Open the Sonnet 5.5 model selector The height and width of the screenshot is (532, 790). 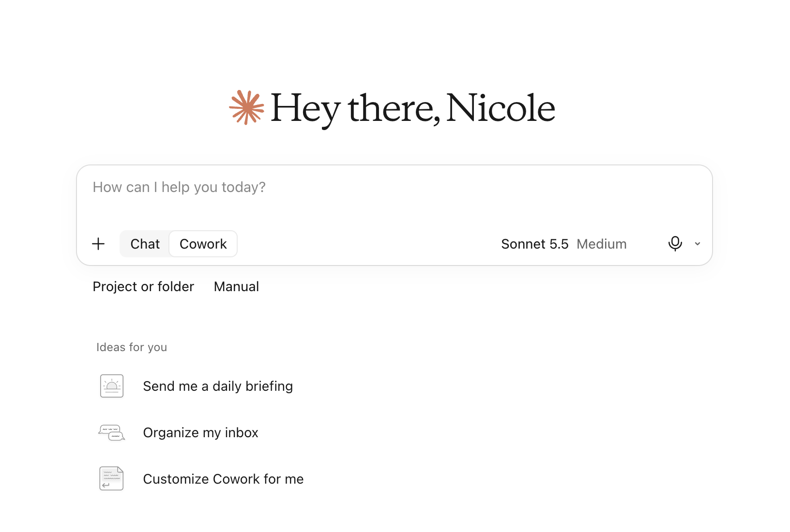(x=534, y=244)
